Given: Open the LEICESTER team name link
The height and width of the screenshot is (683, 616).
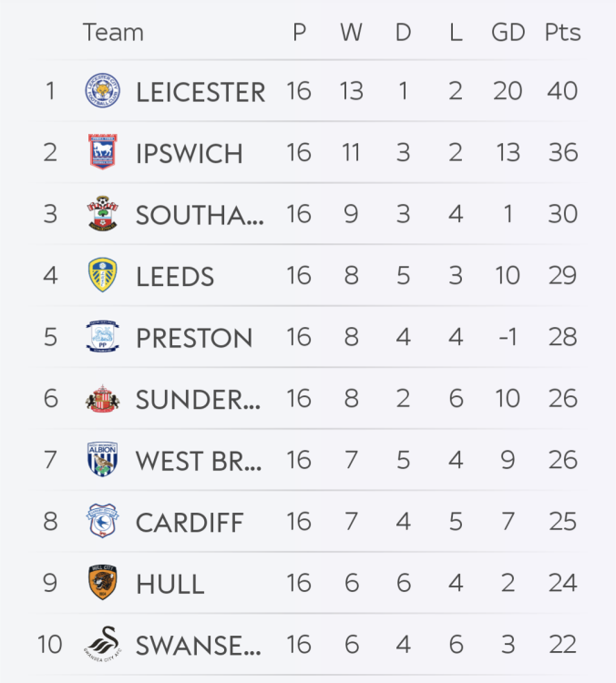Looking at the screenshot, I should click(200, 91).
